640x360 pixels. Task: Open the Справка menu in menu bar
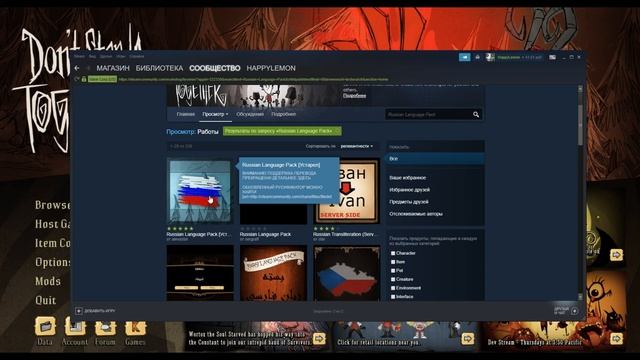pos(137,57)
